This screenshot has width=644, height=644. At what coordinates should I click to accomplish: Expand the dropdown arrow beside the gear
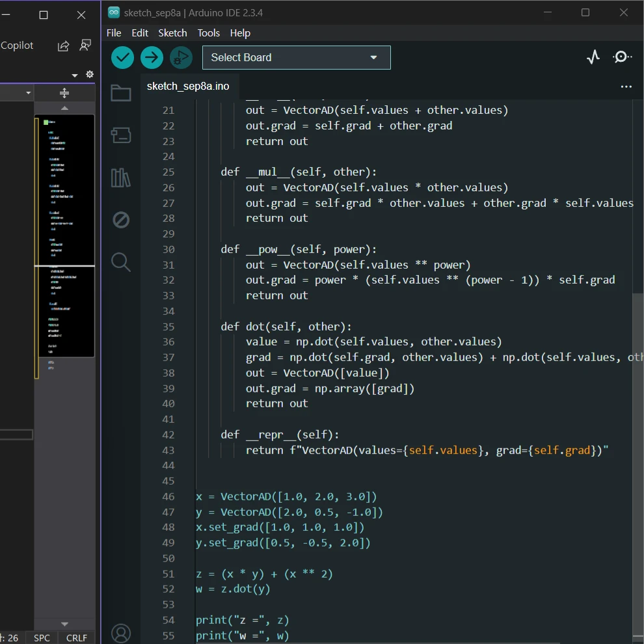(75, 75)
